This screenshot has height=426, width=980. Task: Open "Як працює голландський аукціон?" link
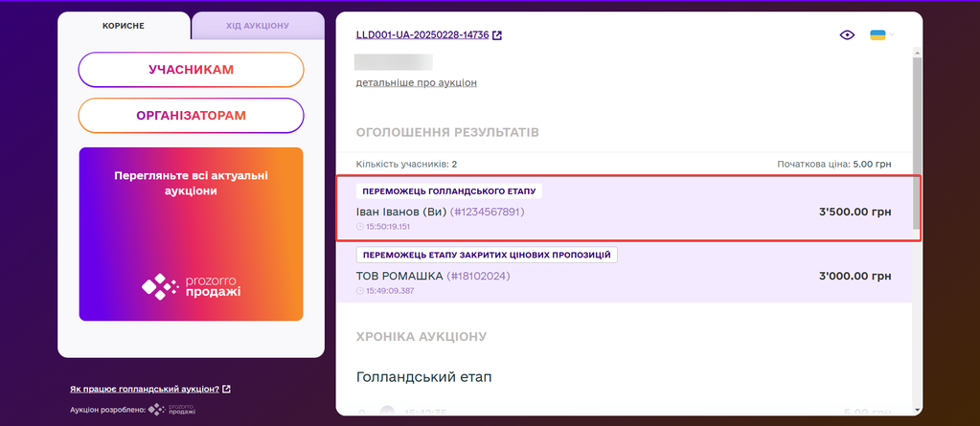(144, 389)
